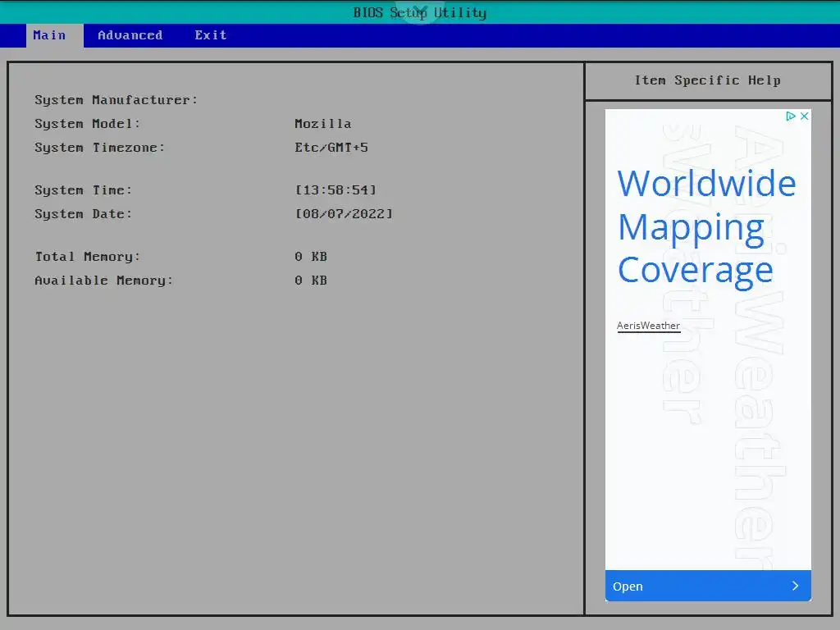Click the chevron arrow on the Open bar

tap(795, 586)
